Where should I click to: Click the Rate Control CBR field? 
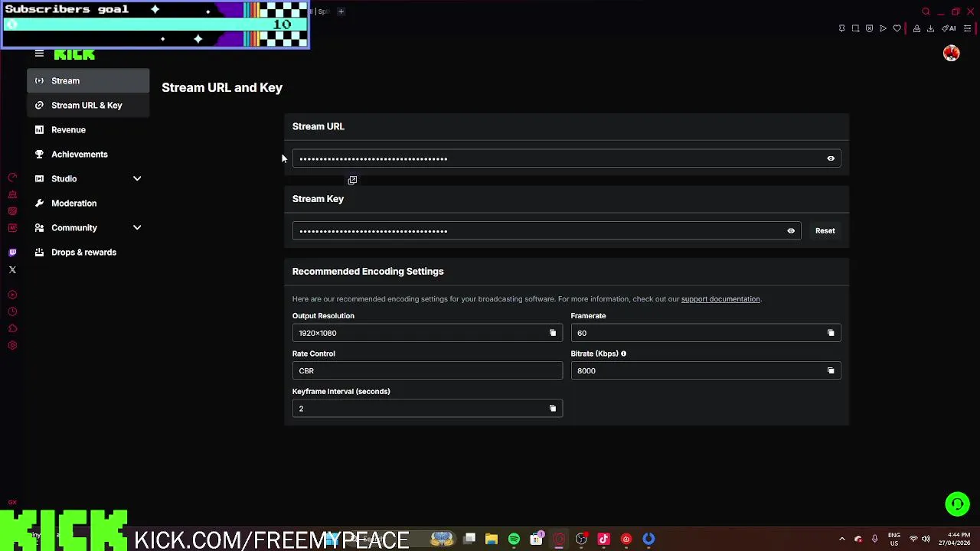point(427,370)
